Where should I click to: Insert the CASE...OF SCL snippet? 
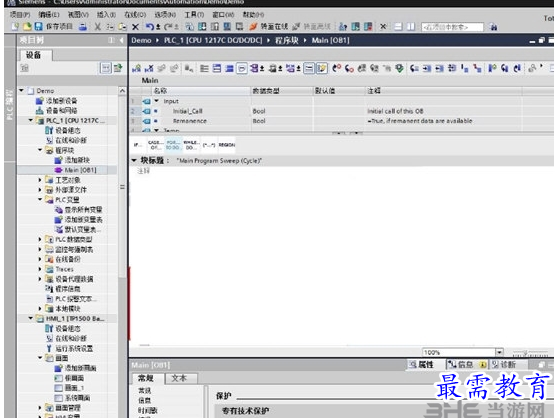(156, 145)
